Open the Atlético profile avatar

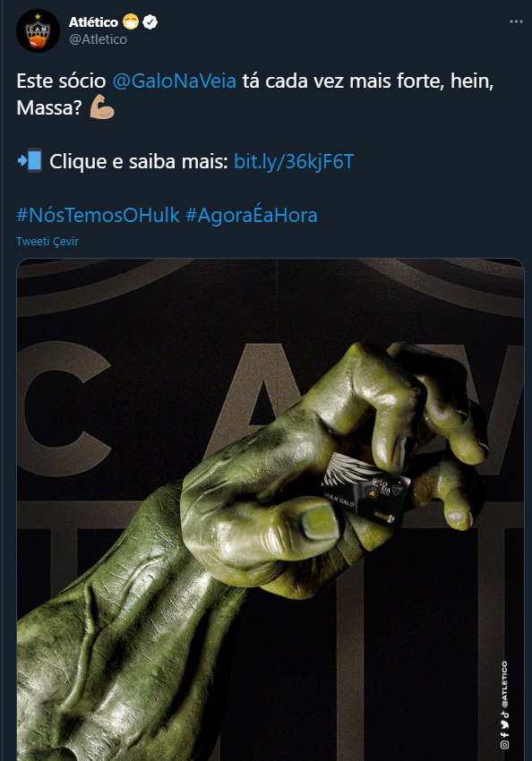tap(38, 30)
